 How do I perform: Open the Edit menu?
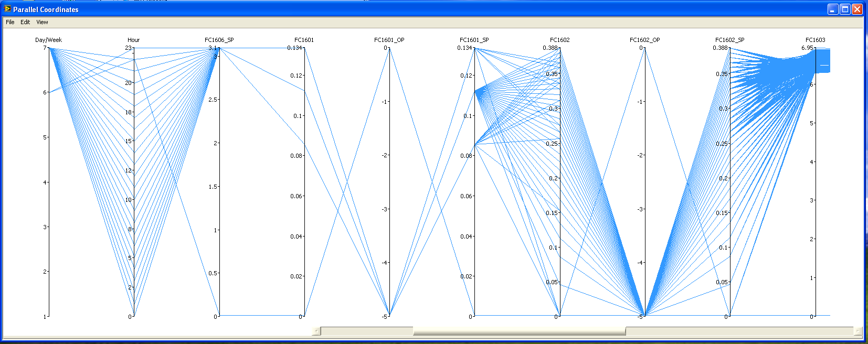(25, 22)
